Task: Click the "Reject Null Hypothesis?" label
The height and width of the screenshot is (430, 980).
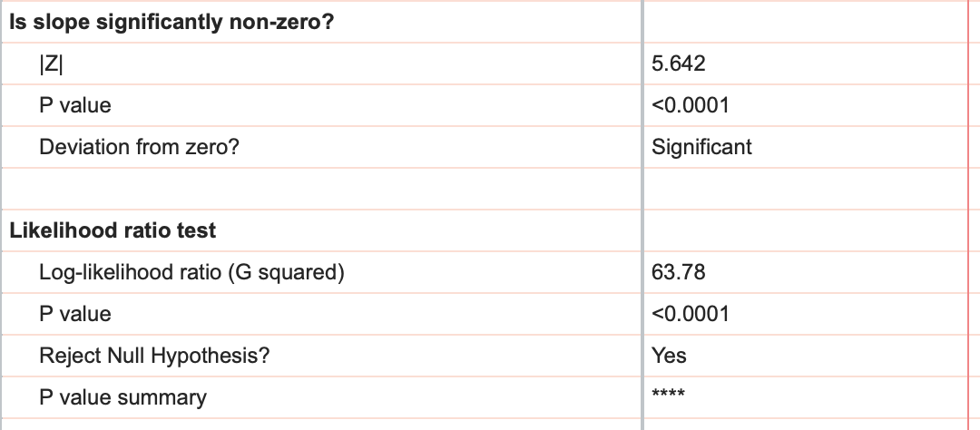Action: tap(154, 356)
